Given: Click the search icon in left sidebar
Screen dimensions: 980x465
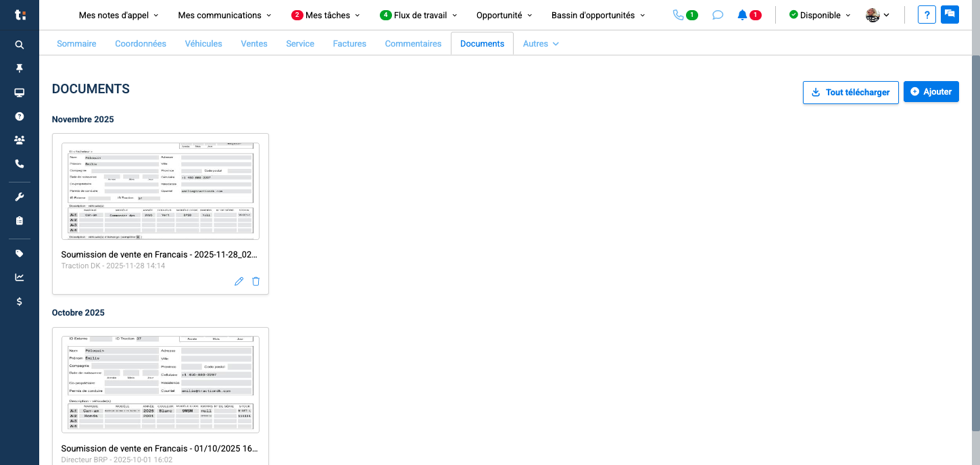Looking at the screenshot, I should (20, 45).
